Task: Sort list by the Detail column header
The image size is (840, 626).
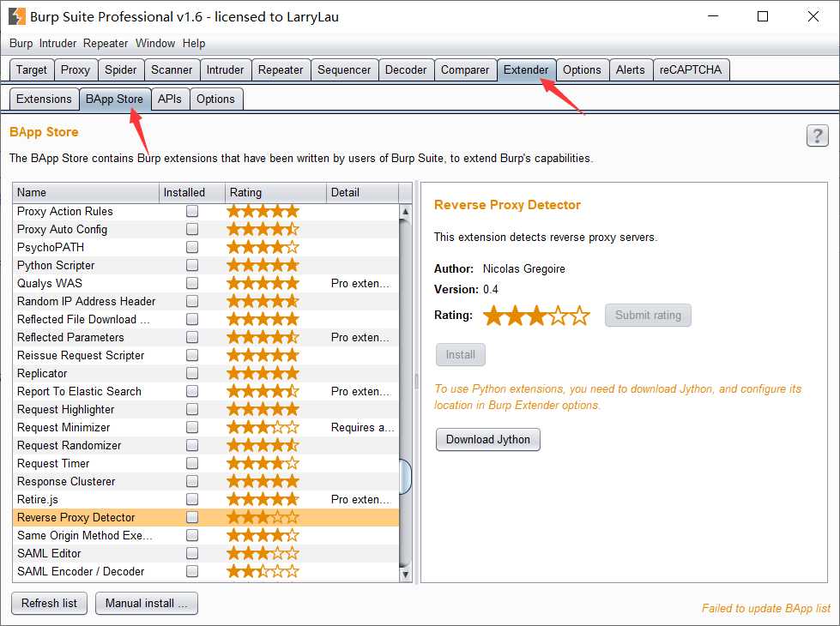Action: point(363,192)
